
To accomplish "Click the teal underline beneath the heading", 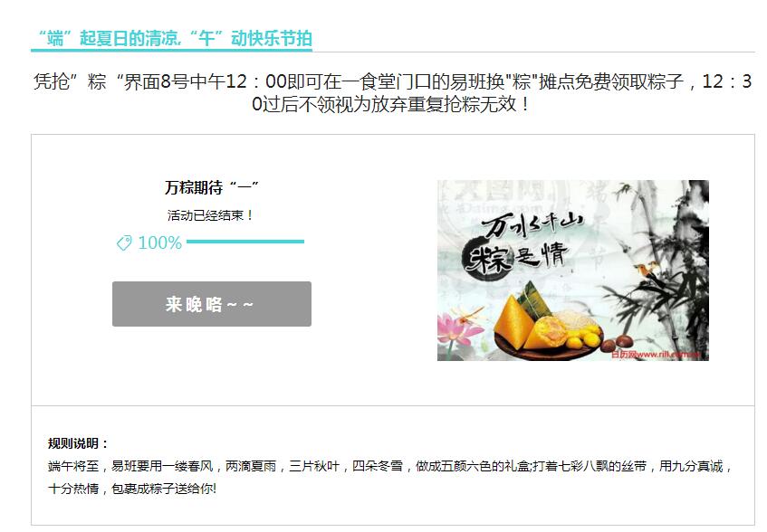I will click(171, 50).
